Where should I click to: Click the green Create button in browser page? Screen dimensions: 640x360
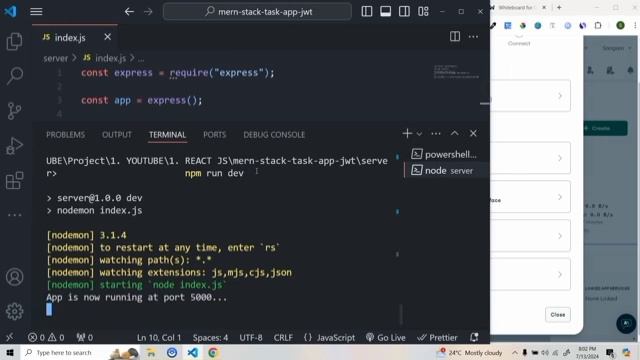click(x=604, y=128)
